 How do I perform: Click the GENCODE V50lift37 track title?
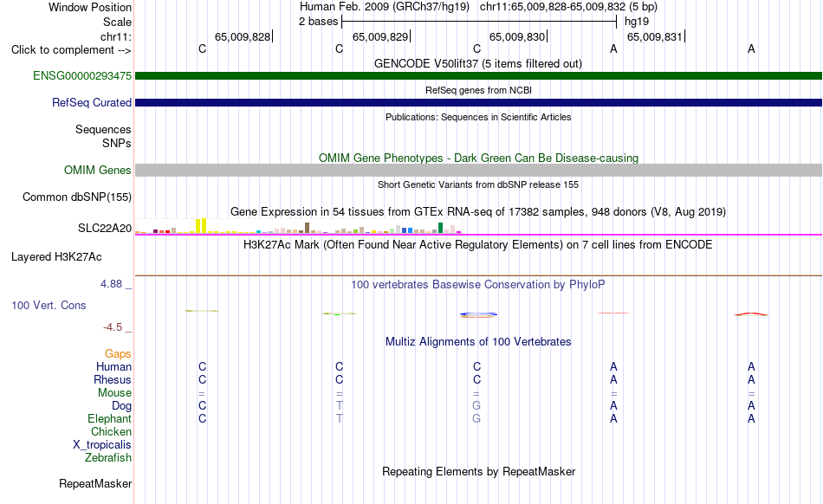click(x=478, y=63)
